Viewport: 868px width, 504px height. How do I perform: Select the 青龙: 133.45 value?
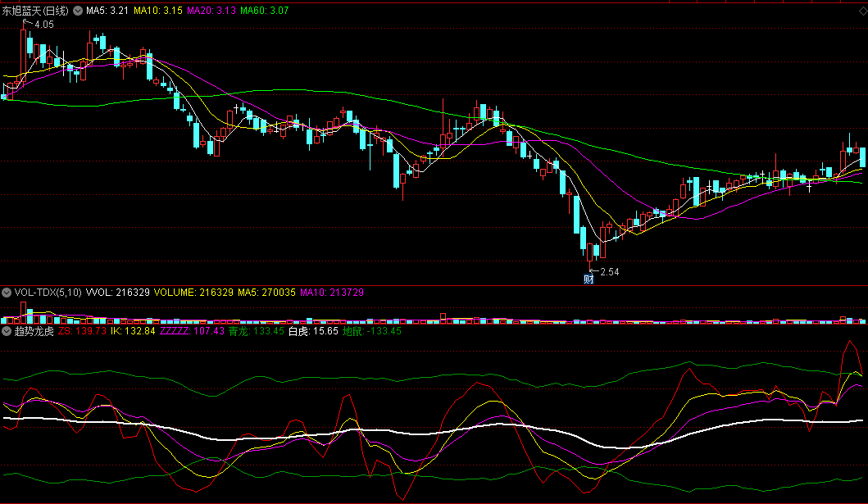257,331
